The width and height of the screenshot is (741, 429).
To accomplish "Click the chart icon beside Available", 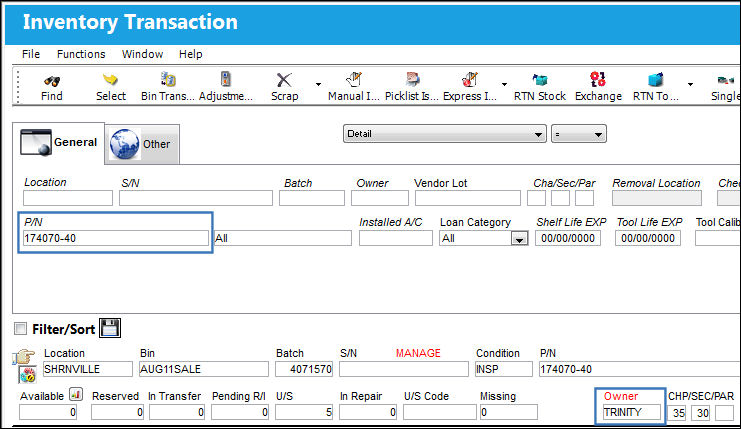I will (76, 394).
